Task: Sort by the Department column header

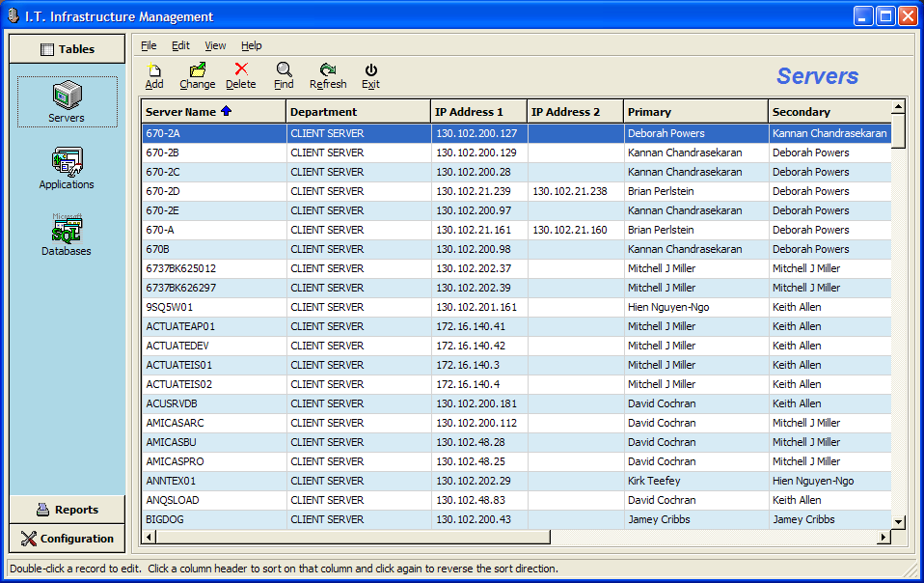Action: click(358, 112)
